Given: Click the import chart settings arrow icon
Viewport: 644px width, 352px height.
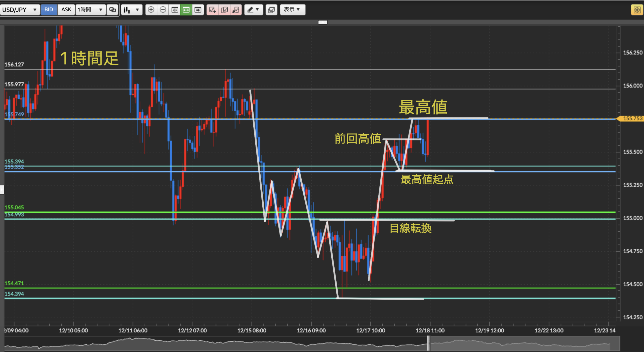Looking at the screenshot, I should (x=236, y=10).
